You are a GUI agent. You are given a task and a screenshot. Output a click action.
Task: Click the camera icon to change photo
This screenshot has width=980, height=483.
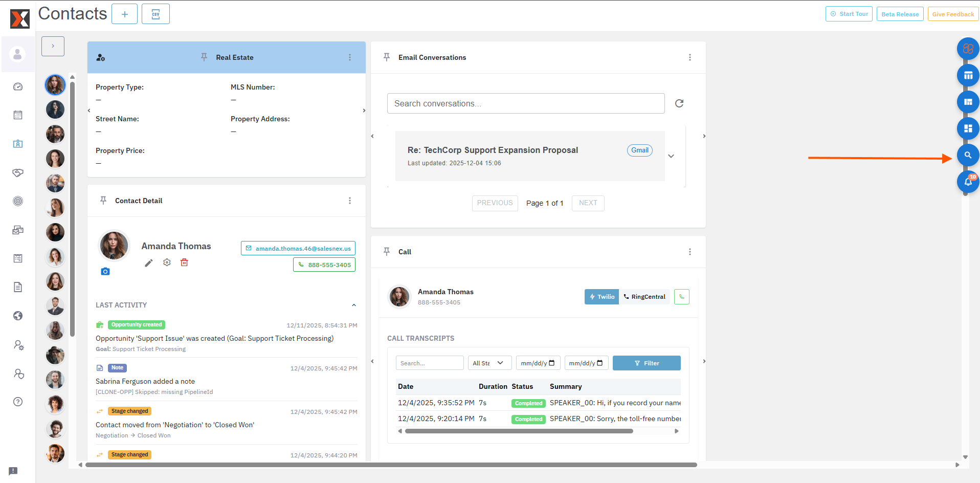(105, 272)
